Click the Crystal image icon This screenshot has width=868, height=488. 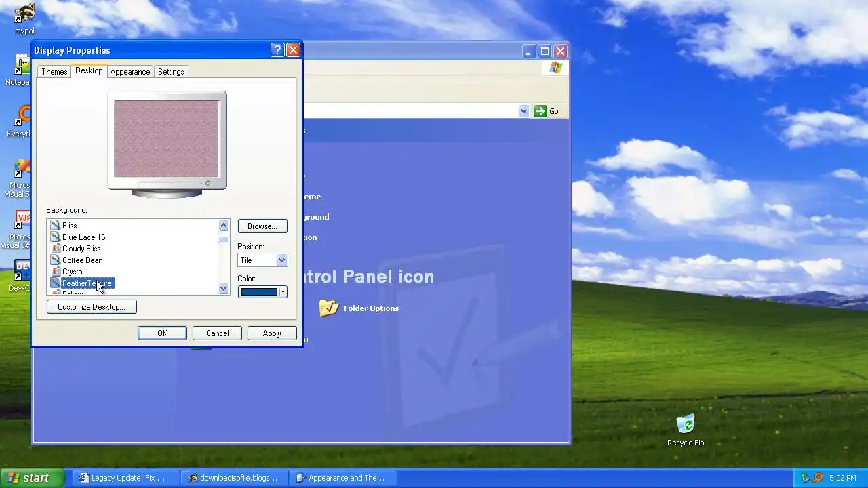pyautogui.click(x=56, y=272)
